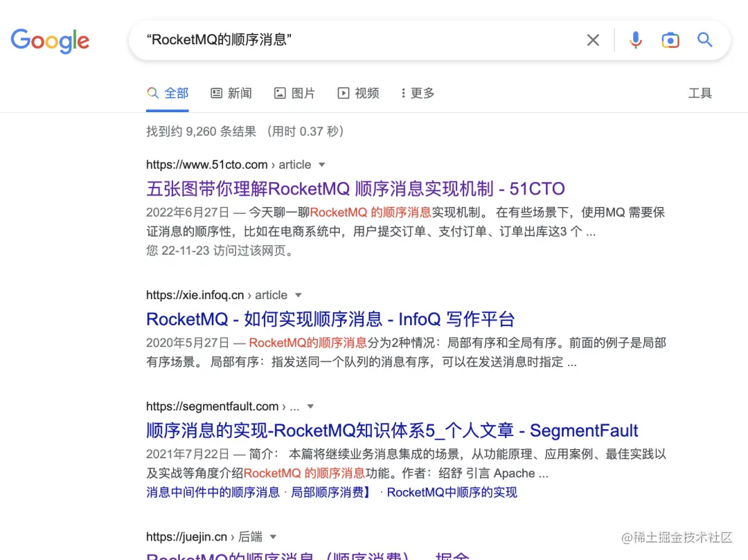This screenshot has width=748, height=560.
Task: Expand the dropdown arrow beside juejin.cn URL
Action: 273,536
